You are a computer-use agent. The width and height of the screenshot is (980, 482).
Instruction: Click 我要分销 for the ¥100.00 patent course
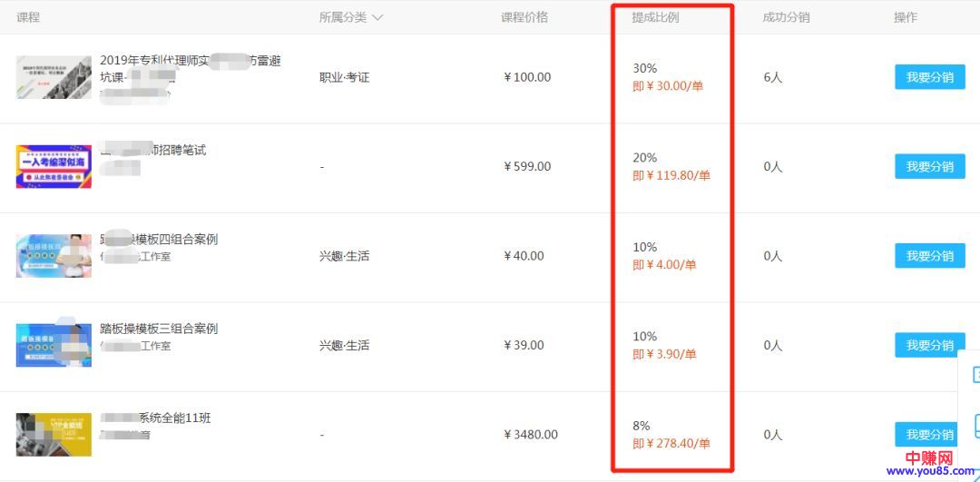coord(929,77)
